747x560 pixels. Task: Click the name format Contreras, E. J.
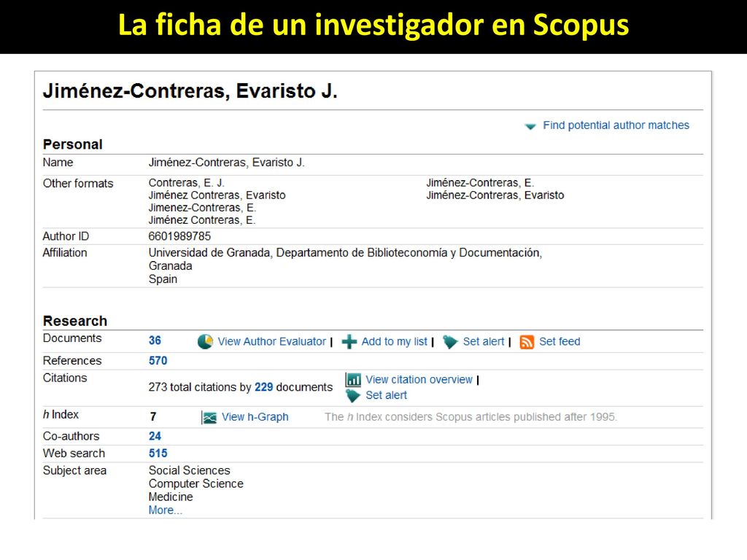(186, 183)
